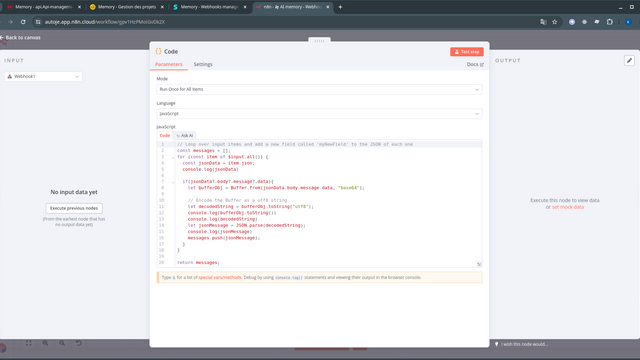
Task: Click the address bar URL
Action: click(105, 22)
